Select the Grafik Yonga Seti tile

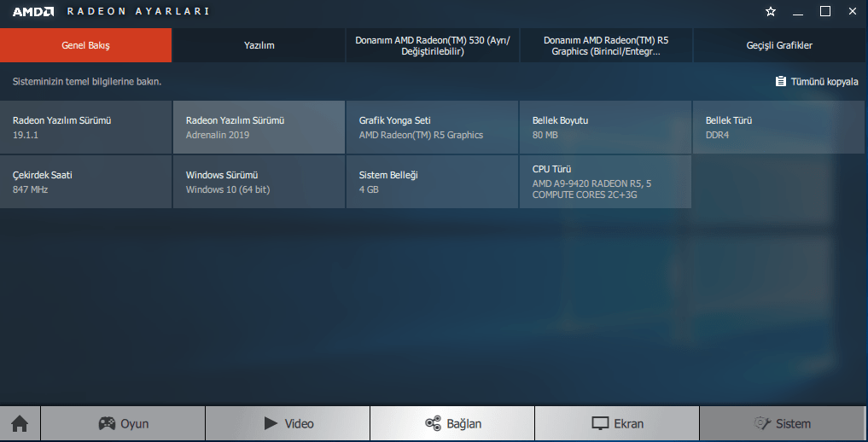[x=433, y=127]
